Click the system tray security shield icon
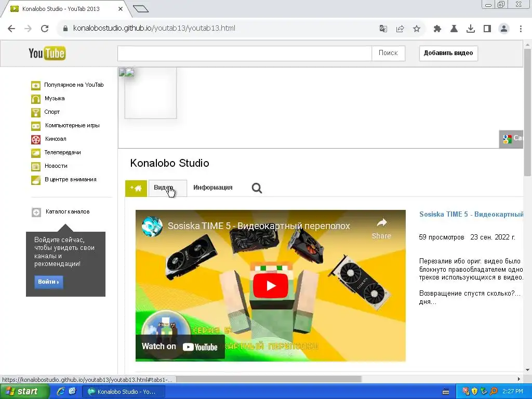Viewport: 532px width, 399px height. point(475,392)
